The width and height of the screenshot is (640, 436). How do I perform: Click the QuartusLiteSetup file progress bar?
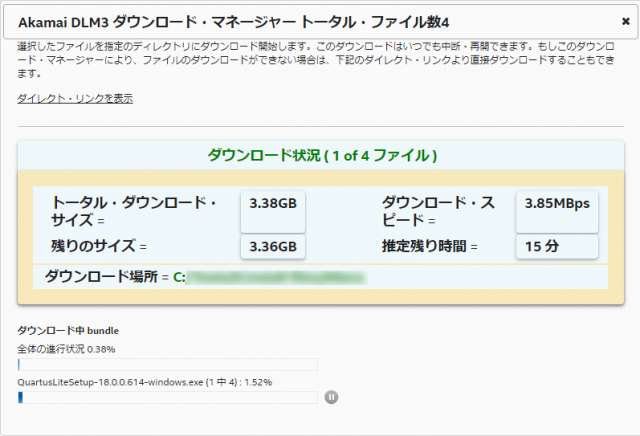tap(168, 397)
